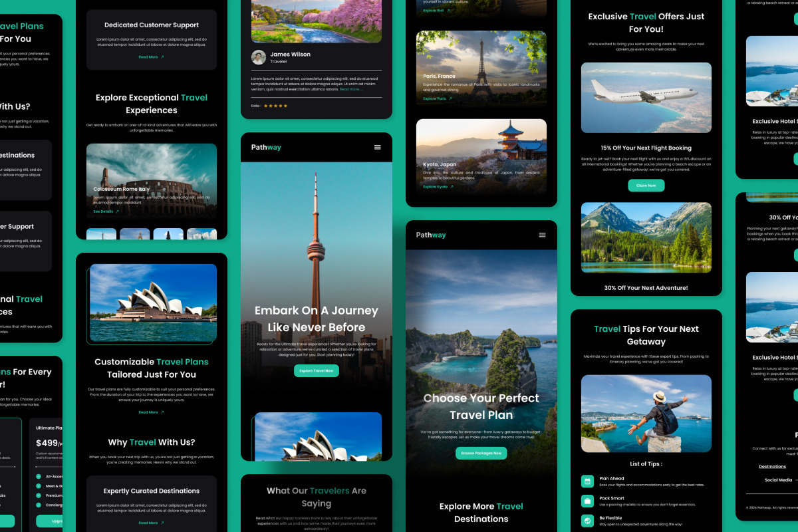Image resolution: width=798 pixels, height=532 pixels.
Task: Click full 'Why Travel With Us?' heading
Action: (x=152, y=442)
